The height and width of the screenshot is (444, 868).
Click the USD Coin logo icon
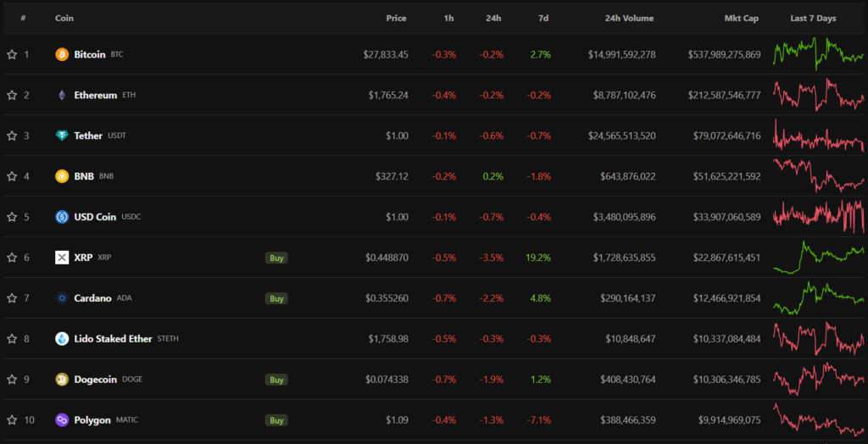pos(62,217)
